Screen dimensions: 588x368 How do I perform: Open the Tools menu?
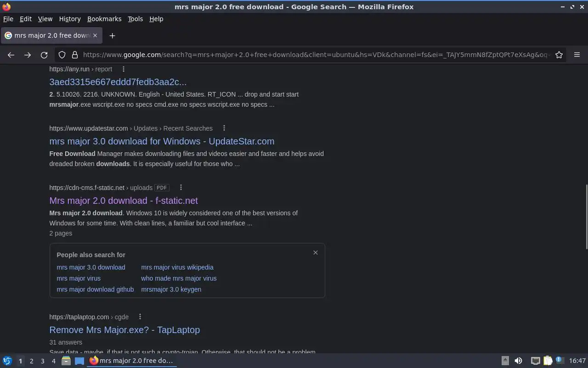click(x=135, y=19)
